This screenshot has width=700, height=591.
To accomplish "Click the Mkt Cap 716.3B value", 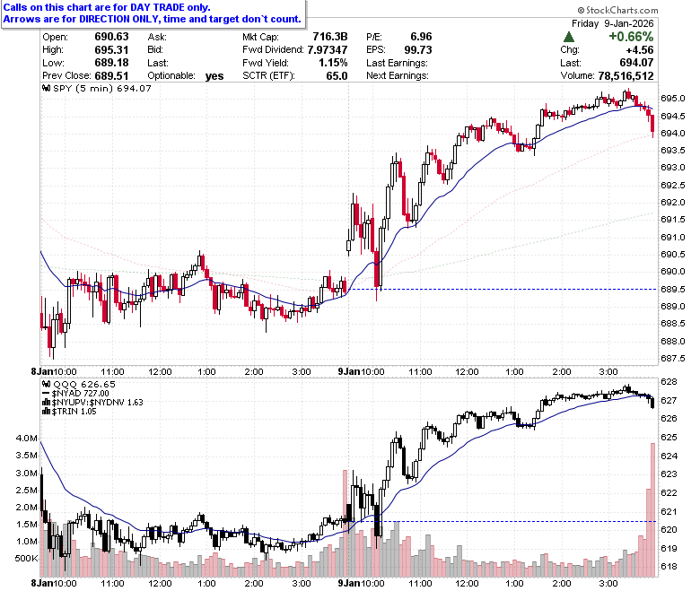I will 330,37.
